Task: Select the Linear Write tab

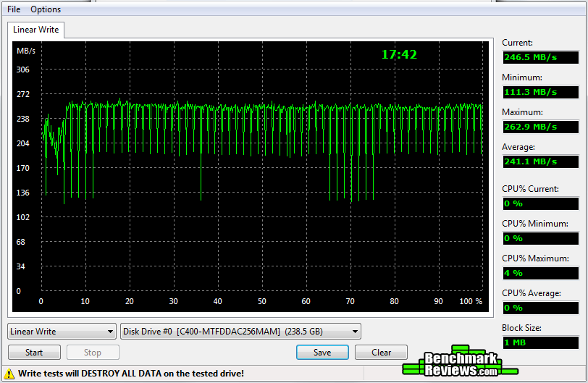Action: [36, 30]
